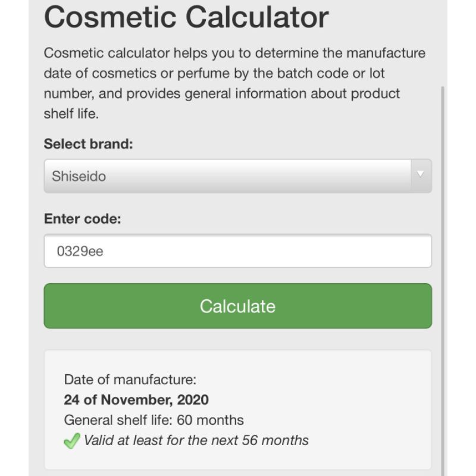
Task: Open the brand dropdown arrow
Action: click(421, 176)
